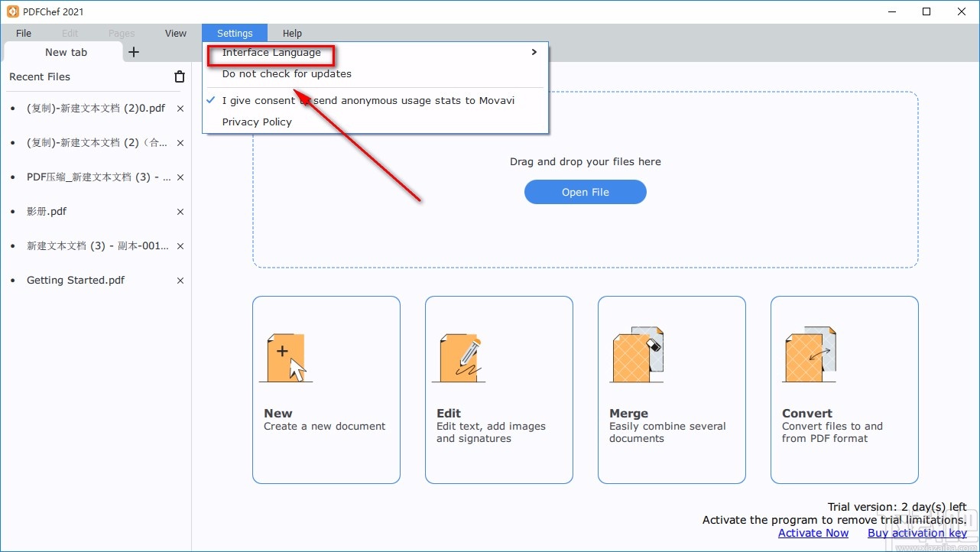Remove PDF压缩_新建文本文档 (3) from recent list
Image resolution: width=980 pixels, height=552 pixels.
[180, 177]
